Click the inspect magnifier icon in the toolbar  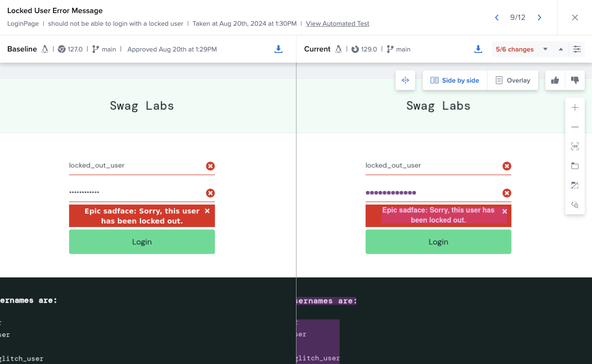tap(575, 205)
